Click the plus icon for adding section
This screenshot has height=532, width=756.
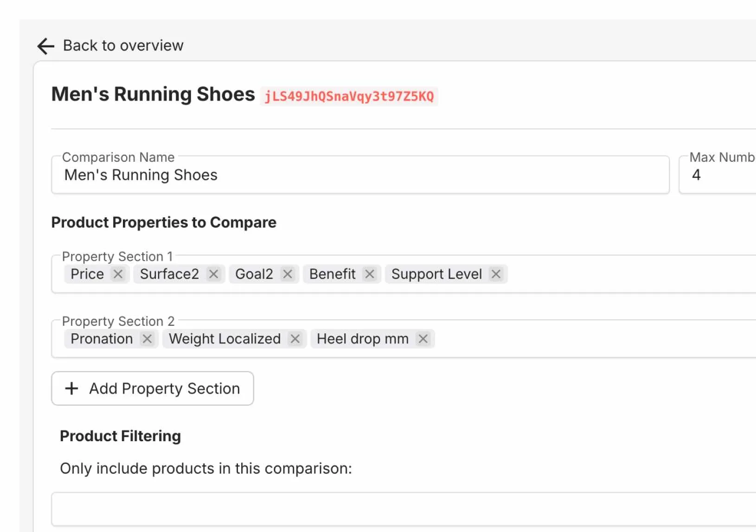tap(71, 388)
